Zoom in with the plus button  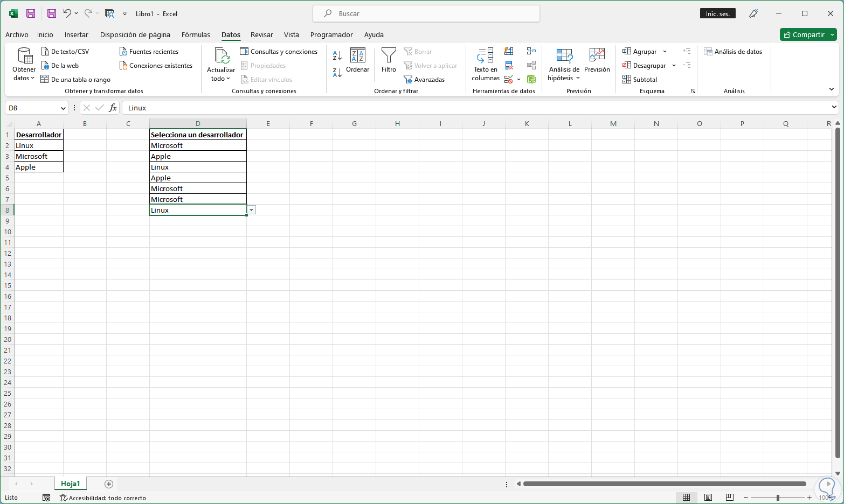point(809,498)
